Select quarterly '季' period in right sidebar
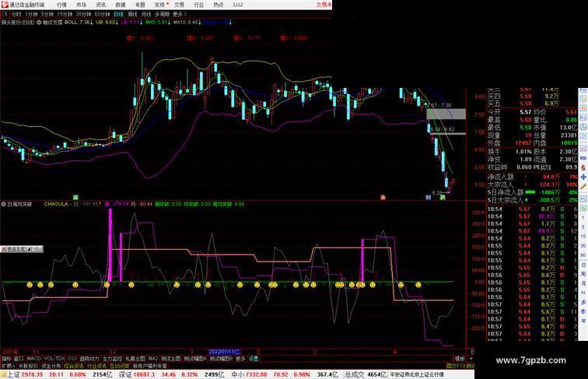 click(583, 311)
